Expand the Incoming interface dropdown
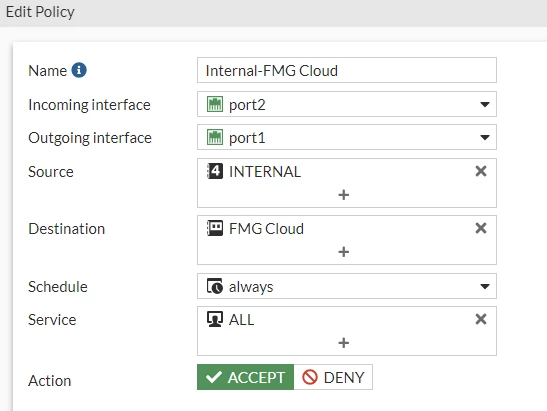 coord(485,104)
